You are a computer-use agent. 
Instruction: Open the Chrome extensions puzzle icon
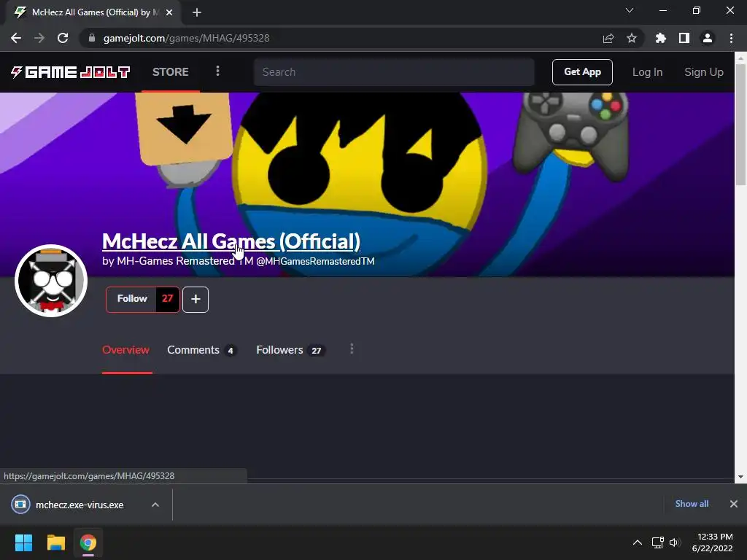pyautogui.click(x=660, y=38)
